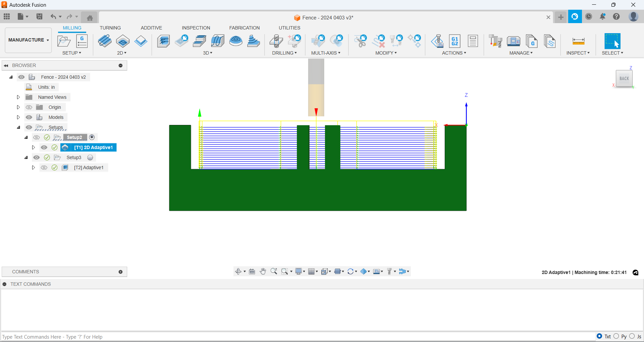644x342 pixels.
Task: Open the Post Process G1 G2 icon
Action: click(x=455, y=41)
